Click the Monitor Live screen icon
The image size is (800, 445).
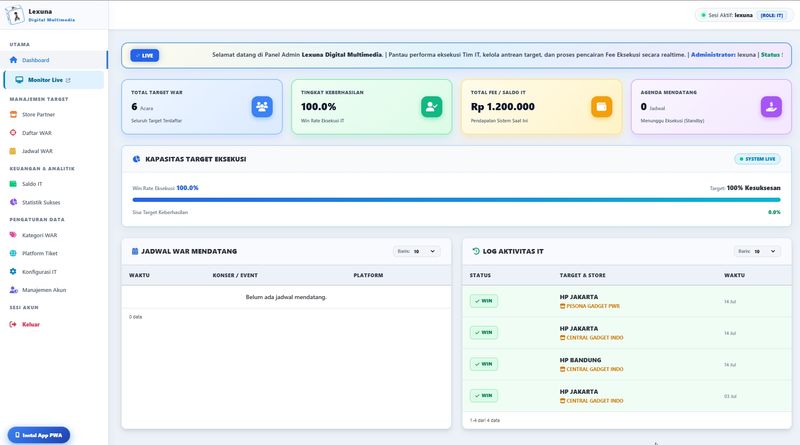pyautogui.click(x=19, y=80)
